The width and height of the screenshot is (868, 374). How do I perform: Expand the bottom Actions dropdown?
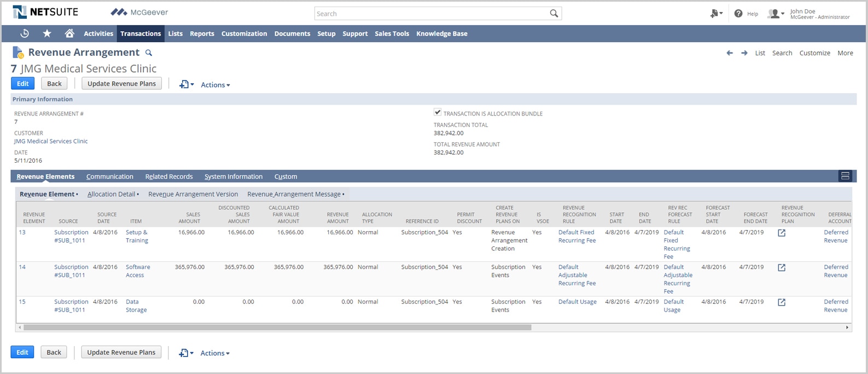[215, 353]
